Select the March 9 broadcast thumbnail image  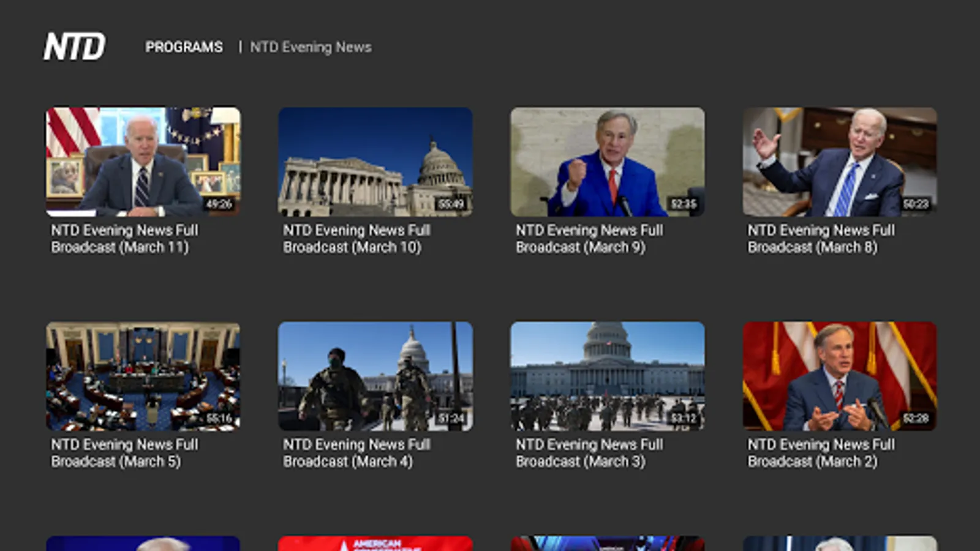pyautogui.click(x=608, y=162)
